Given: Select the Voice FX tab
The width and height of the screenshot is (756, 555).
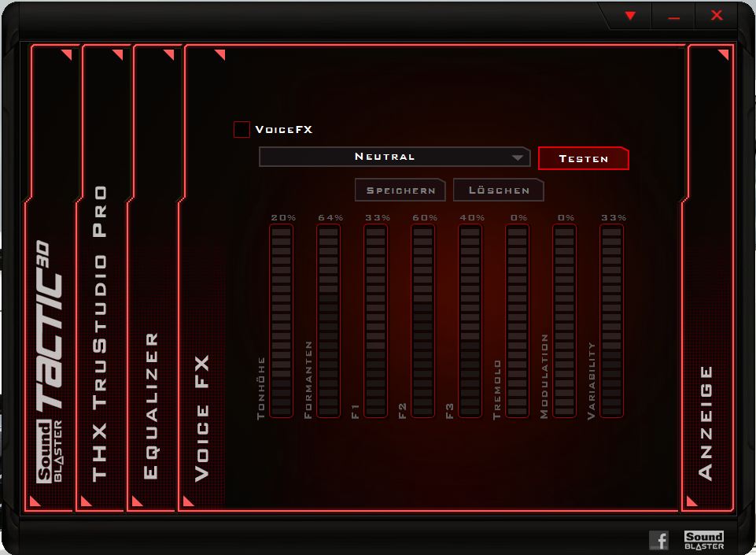Looking at the screenshot, I should 204,417.
